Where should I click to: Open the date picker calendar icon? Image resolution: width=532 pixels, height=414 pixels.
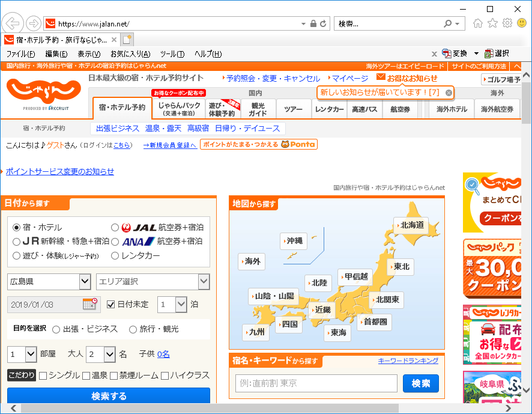[88, 304]
